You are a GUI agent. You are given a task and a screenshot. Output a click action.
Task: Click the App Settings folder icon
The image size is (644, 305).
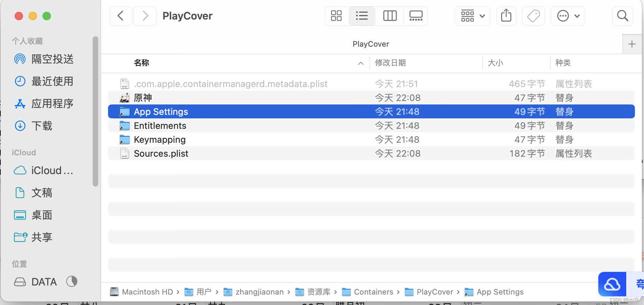point(124,112)
